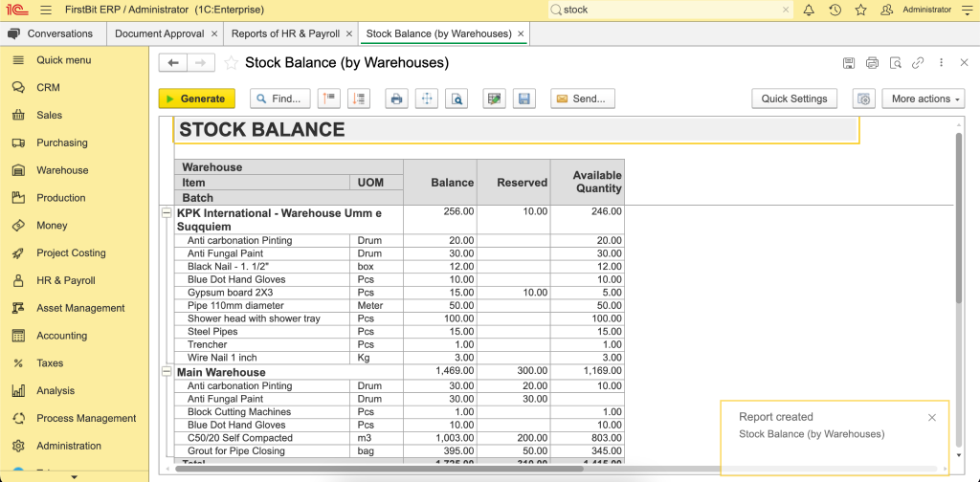This screenshot has width=980, height=482.
Task: Click the search field containing stock
Action: 671,10
